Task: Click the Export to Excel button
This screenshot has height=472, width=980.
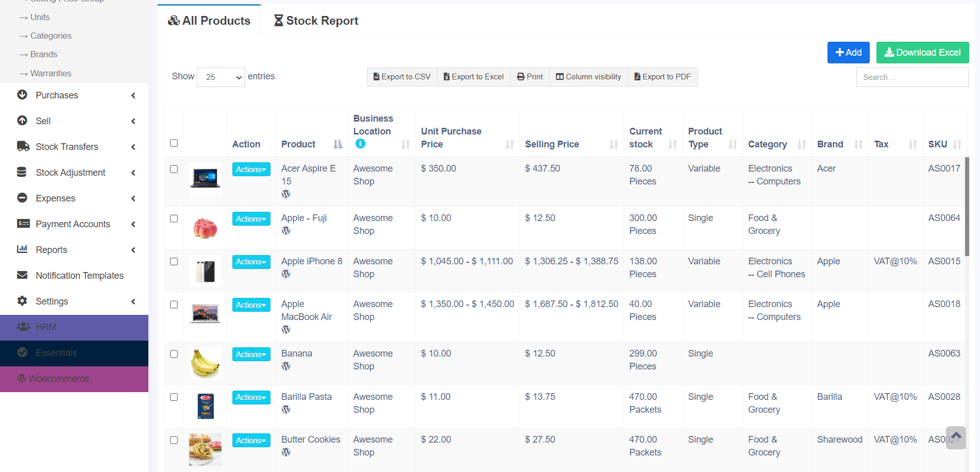Action: point(474,77)
